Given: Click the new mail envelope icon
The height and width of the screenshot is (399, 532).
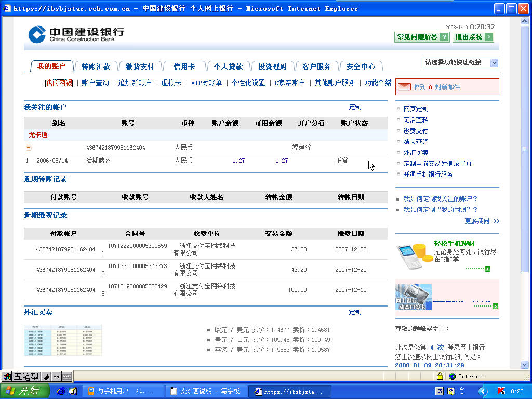Looking at the screenshot, I should pos(404,87).
